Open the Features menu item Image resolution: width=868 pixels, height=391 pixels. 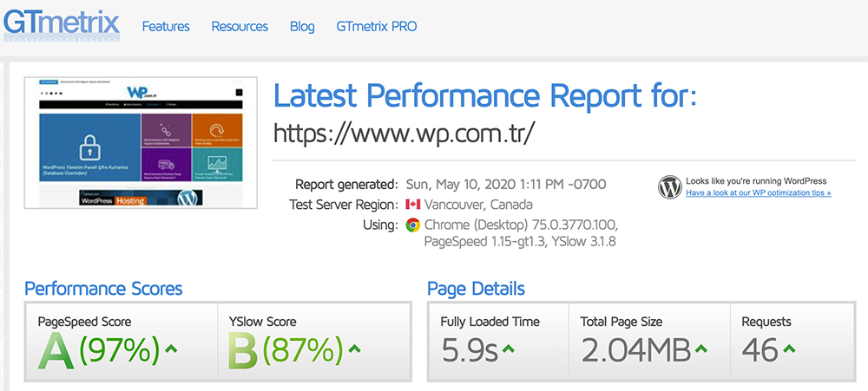[x=166, y=27]
